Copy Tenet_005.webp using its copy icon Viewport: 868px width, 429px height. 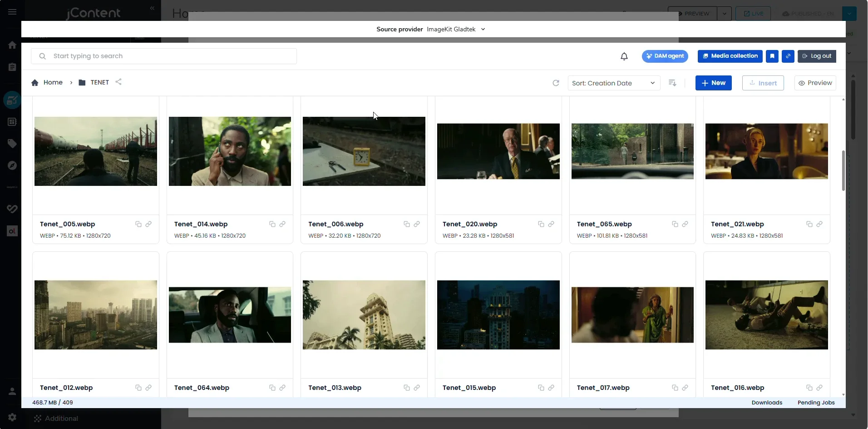[x=138, y=224]
